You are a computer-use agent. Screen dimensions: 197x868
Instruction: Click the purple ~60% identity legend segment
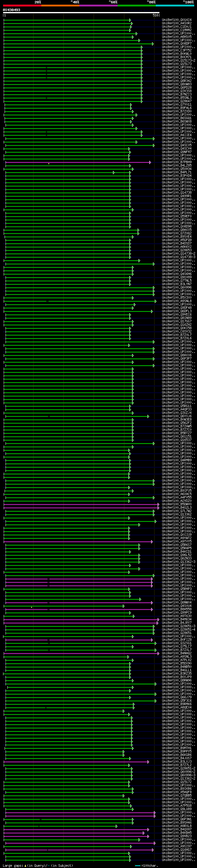[99, 6]
